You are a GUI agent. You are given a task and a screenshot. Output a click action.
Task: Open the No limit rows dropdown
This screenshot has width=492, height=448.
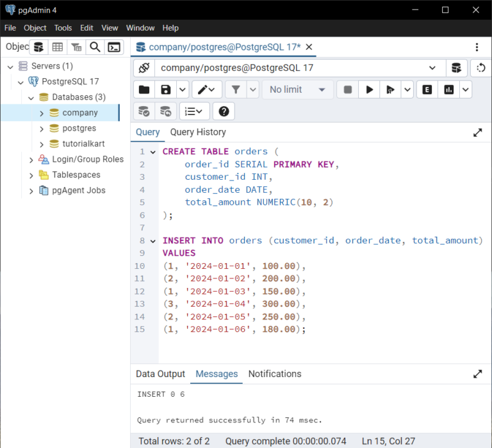pos(297,90)
